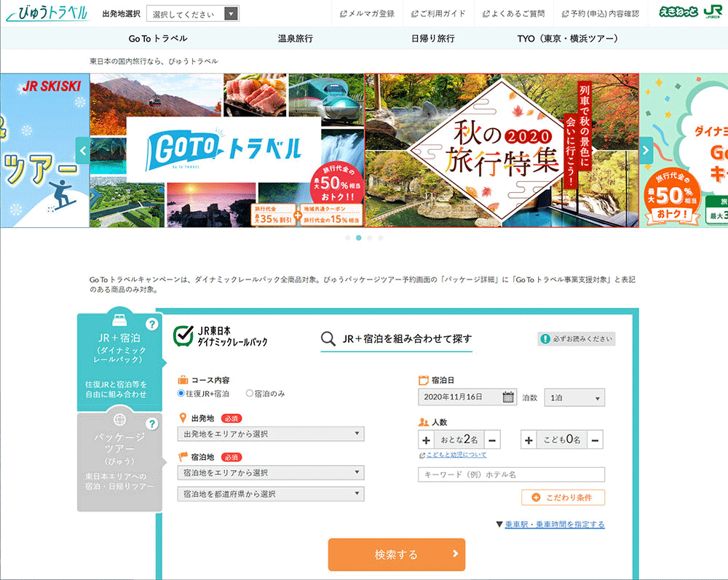The width and height of the screenshot is (728, 580).
Task: Open TYO(東京・横浜ツアー)menu item
Action: point(567,39)
